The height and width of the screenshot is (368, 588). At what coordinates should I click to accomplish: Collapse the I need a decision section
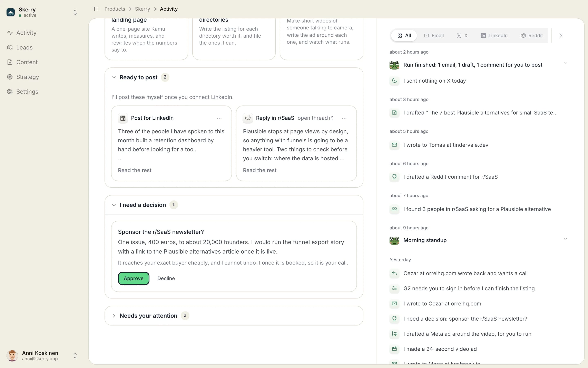pos(114,205)
